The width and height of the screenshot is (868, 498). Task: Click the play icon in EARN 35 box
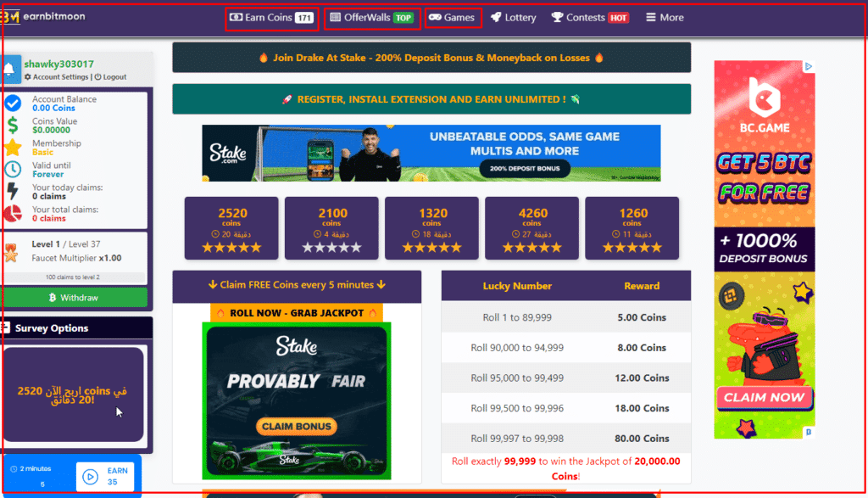90,477
